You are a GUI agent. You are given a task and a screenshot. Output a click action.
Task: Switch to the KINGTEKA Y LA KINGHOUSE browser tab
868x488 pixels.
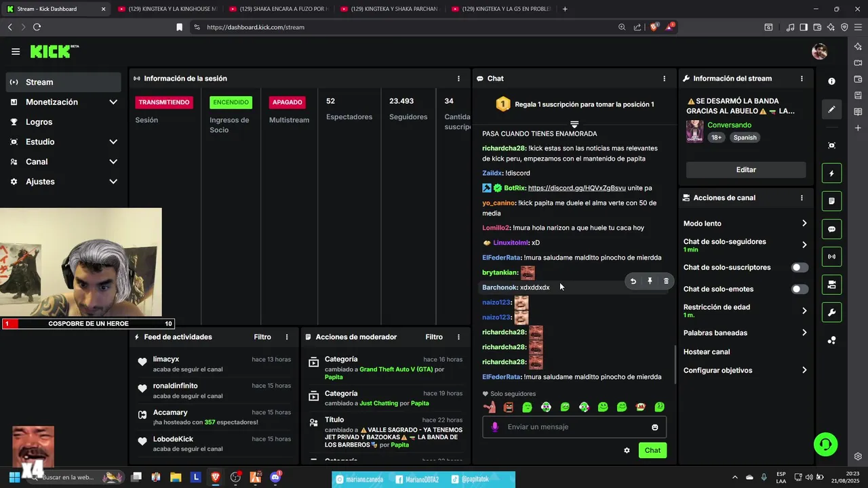[x=167, y=9]
